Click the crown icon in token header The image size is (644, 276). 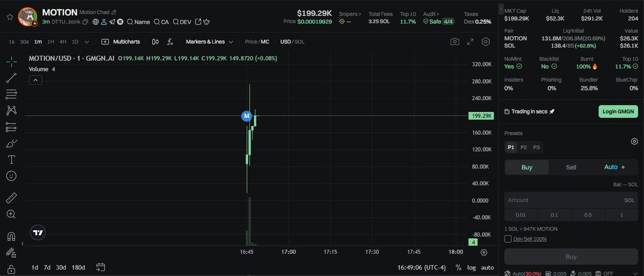click(206, 22)
